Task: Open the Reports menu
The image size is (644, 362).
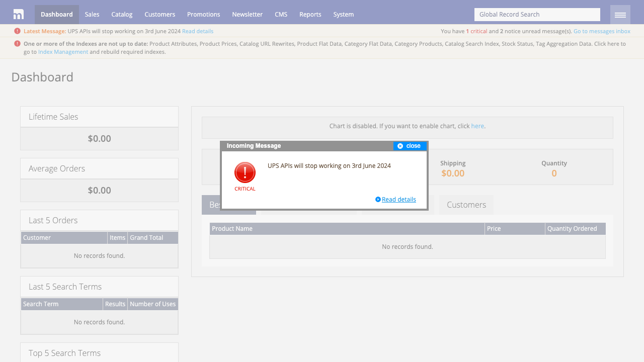Action: (x=310, y=14)
